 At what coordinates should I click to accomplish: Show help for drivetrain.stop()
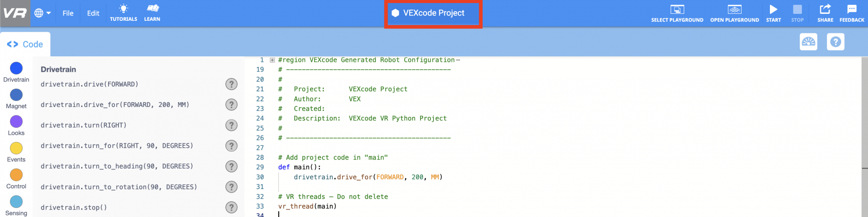tap(231, 207)
